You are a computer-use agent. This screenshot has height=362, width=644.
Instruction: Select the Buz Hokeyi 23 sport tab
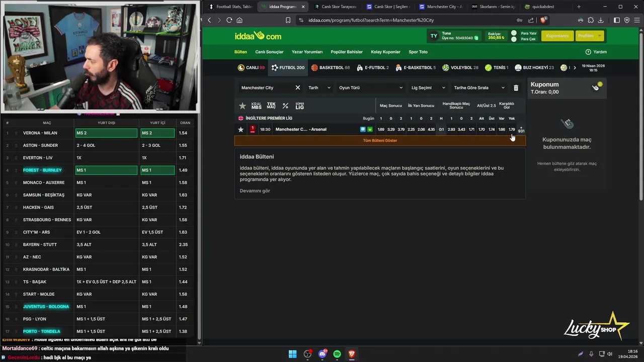tap(534, 67)
